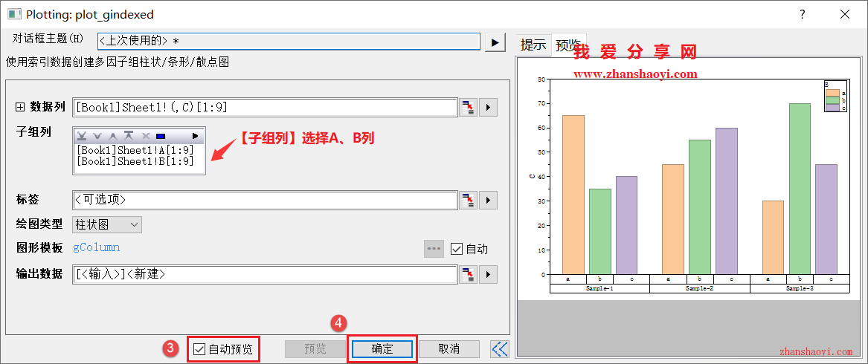Open the 绘图类型 dropdown showing 柱状图

[107, 224]
